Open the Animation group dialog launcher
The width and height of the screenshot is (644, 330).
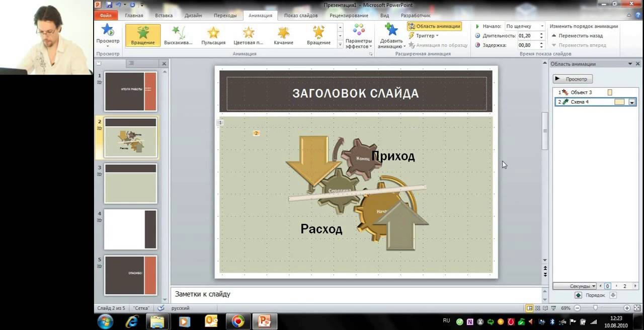[371, 53]
